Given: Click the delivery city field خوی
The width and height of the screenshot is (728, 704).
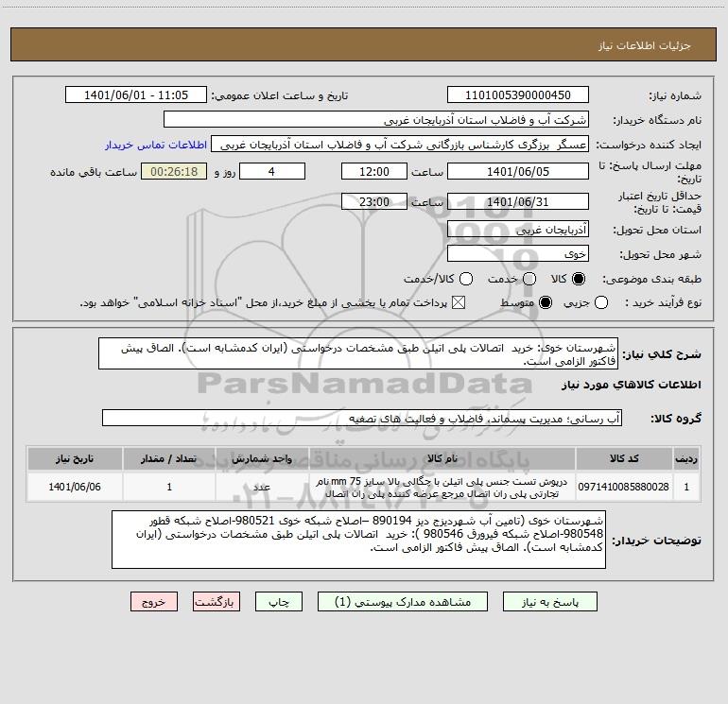Looking at the screenshot, I should 518,253.
